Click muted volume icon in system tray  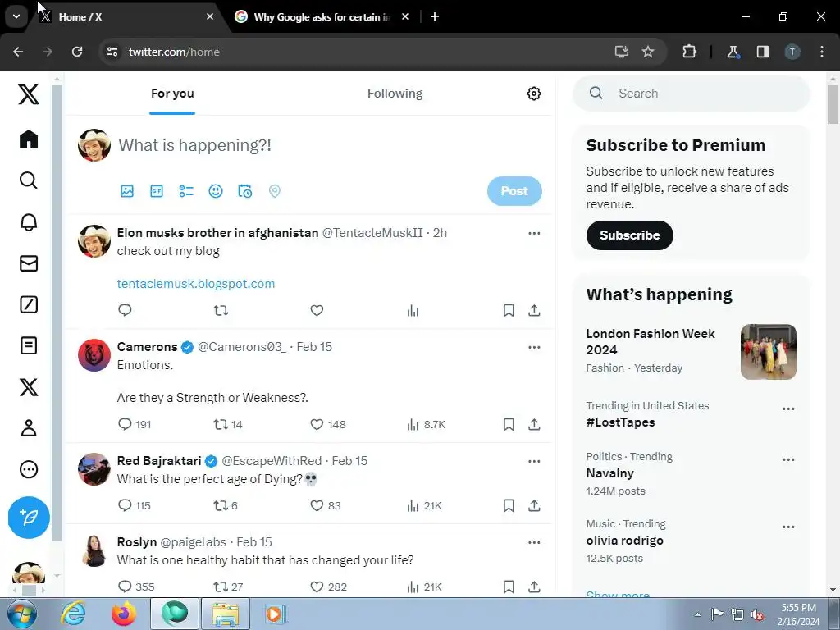tap(757, 614)
